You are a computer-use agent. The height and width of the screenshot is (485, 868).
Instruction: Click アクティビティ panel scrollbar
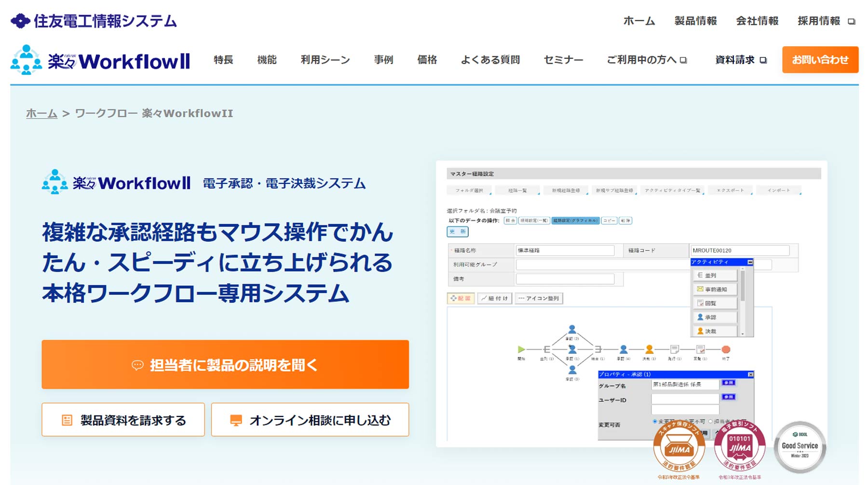click(x=743, y=301)
